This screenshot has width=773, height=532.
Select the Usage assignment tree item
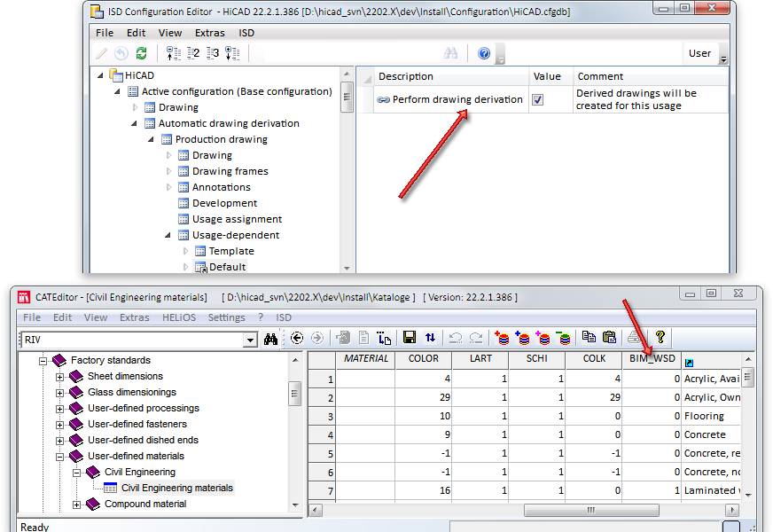237,219
